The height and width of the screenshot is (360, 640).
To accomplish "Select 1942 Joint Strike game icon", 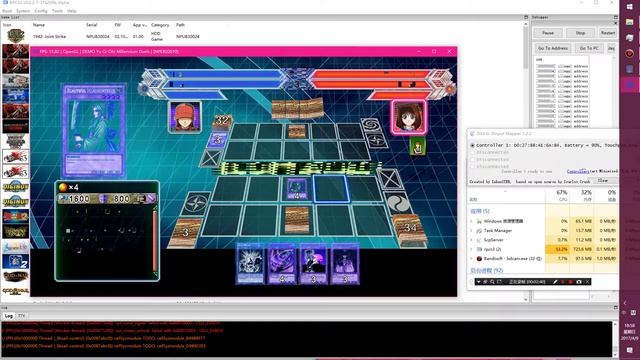I will click(x=16, y=36).
